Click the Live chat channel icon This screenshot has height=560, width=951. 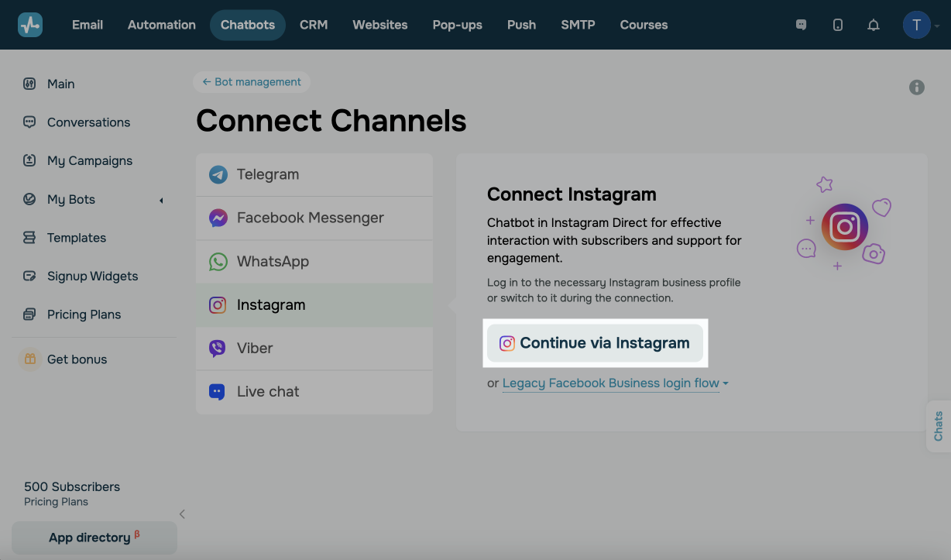pos(218,392)
